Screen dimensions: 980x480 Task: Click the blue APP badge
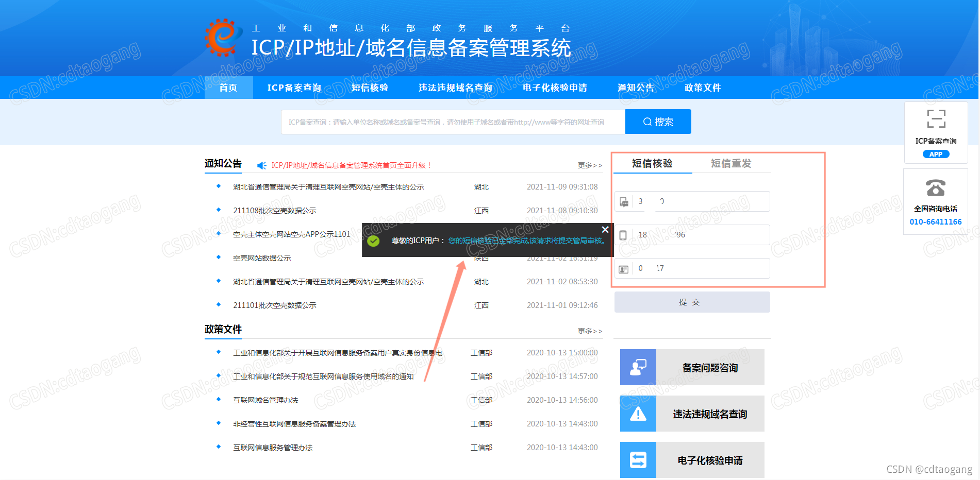[936, 154]
